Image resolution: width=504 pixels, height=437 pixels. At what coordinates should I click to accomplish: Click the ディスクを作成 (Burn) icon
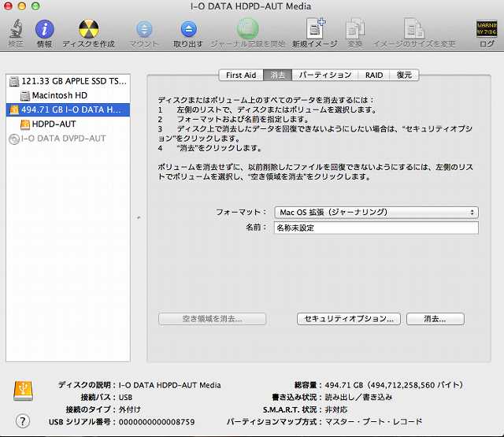[88, 29]
